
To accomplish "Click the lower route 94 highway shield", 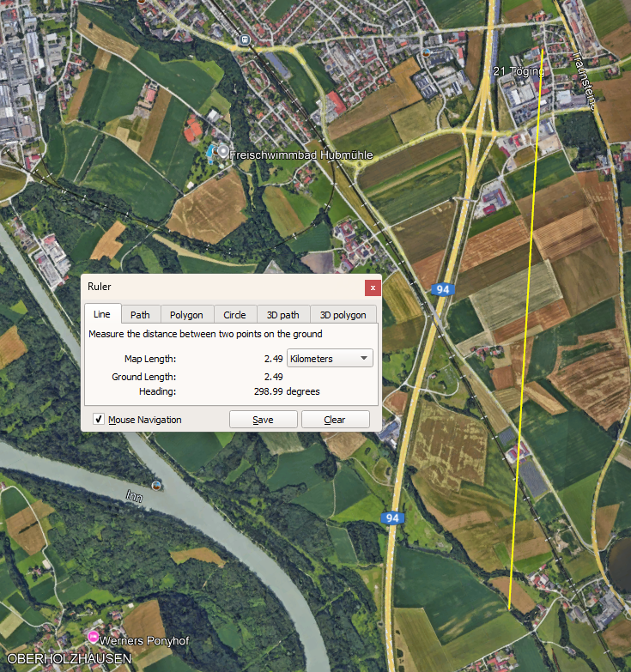I will [392, 518].
